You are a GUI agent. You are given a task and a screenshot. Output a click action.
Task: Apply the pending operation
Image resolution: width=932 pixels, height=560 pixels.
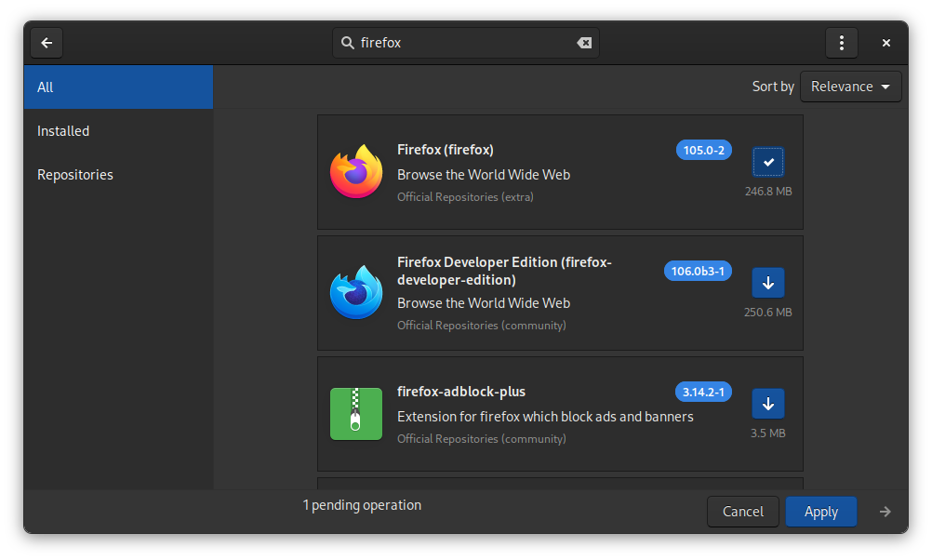point(820,511)
